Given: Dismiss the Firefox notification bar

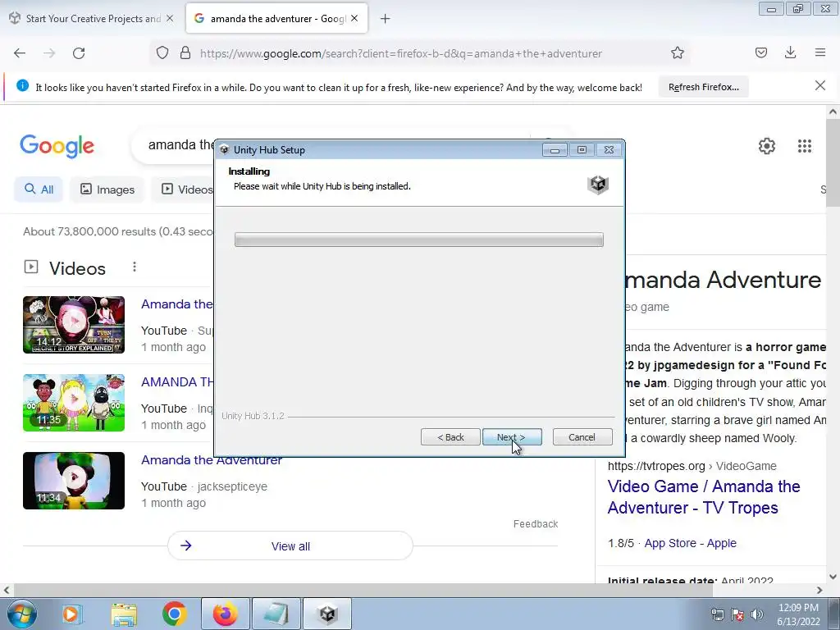Looking at the screenshot, I should pyautogui.click(x=820, y=85).
